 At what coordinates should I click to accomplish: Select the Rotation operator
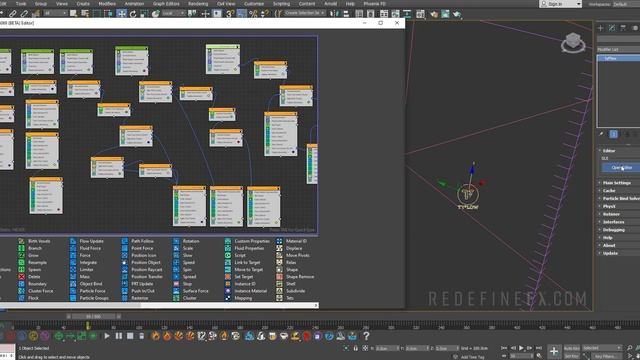tap(186, 241)
